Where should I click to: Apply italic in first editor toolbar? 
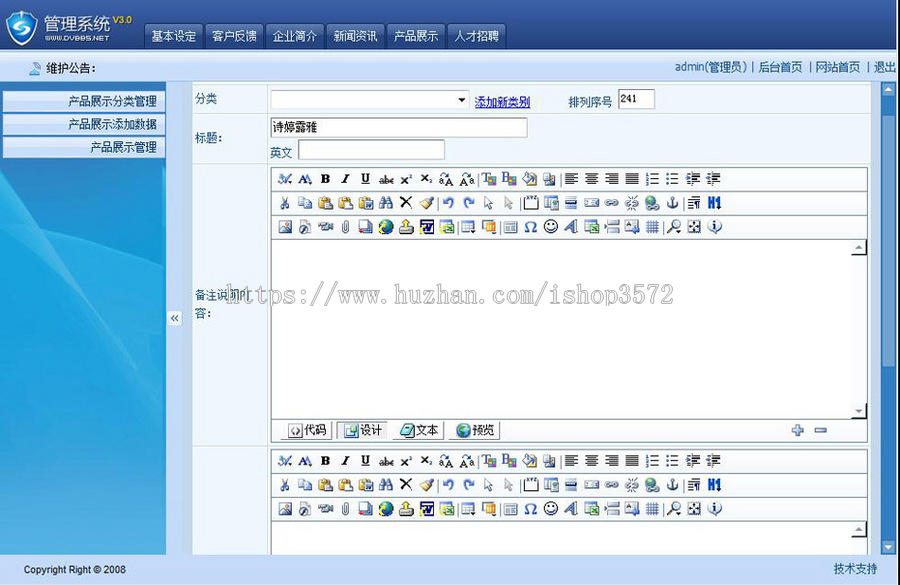(x=345, y=179)
